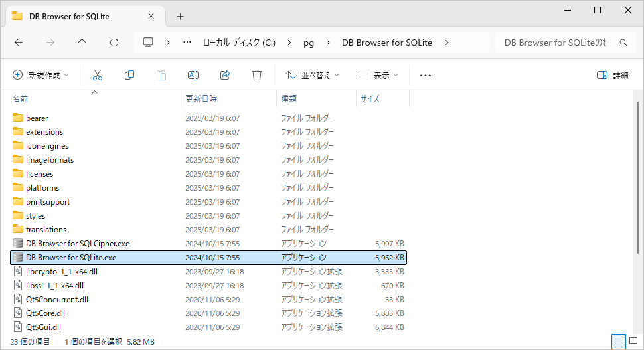Close the DB Browser for SQLite tab
Image resolution: width=644 pixels, height=350 pixels.
151,16
